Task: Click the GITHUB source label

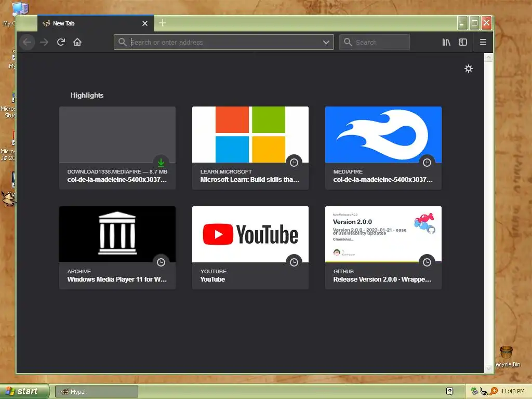Action: 343,271
